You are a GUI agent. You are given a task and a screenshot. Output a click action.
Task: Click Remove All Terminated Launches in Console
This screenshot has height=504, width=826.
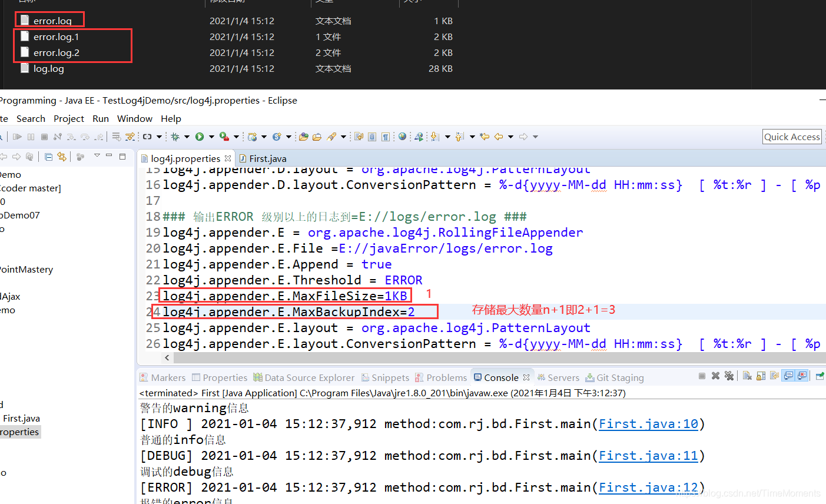[x=729, y=376]
